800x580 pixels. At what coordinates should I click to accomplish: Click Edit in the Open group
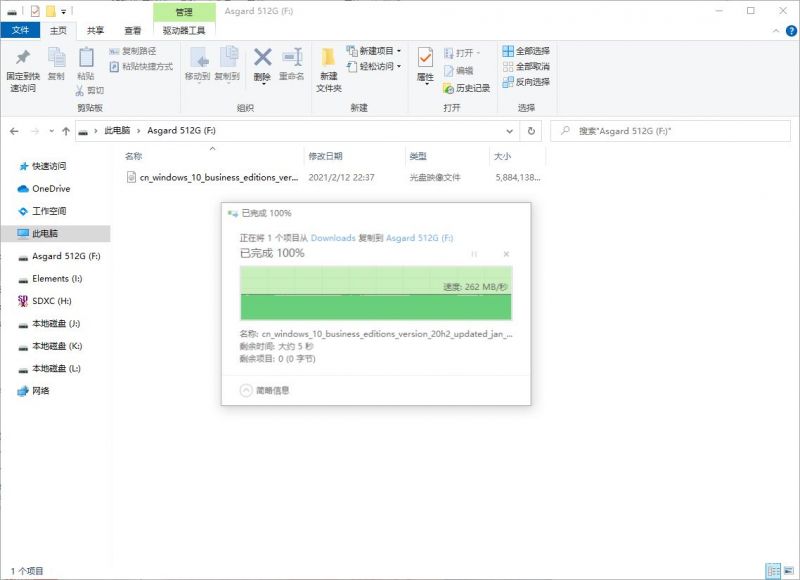pyautogui.click(x=458, y=70)
